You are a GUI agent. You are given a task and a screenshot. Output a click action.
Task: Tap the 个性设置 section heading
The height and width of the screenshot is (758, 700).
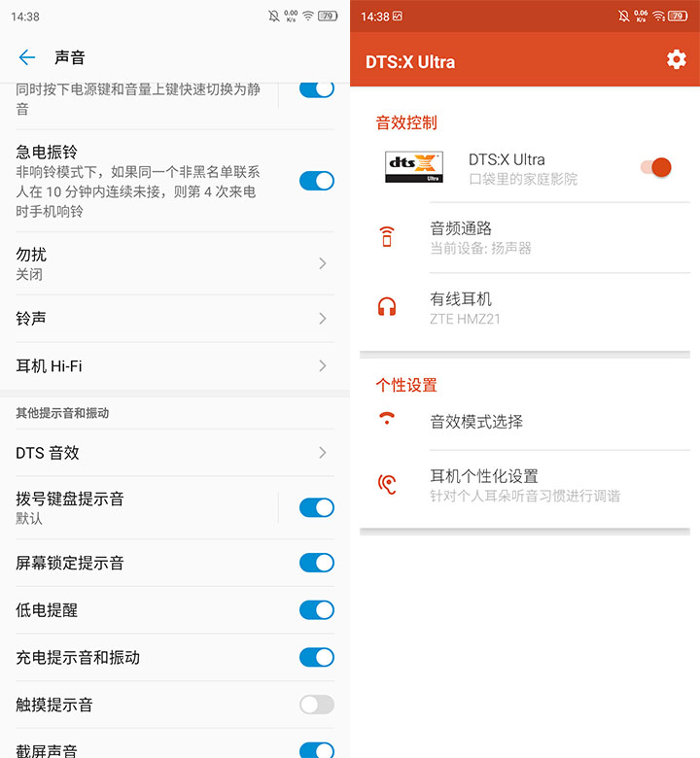406,385
